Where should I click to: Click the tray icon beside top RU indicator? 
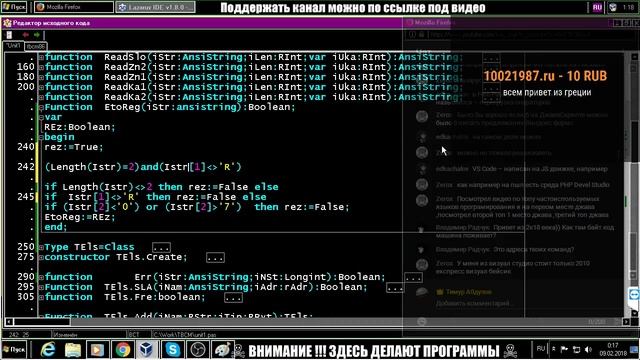613,7
